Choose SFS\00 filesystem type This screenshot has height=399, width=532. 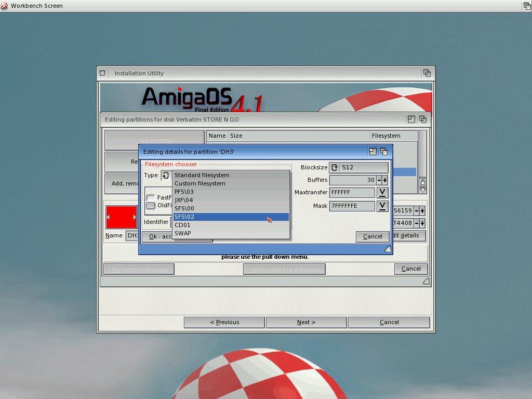click(x=231, y=208)
